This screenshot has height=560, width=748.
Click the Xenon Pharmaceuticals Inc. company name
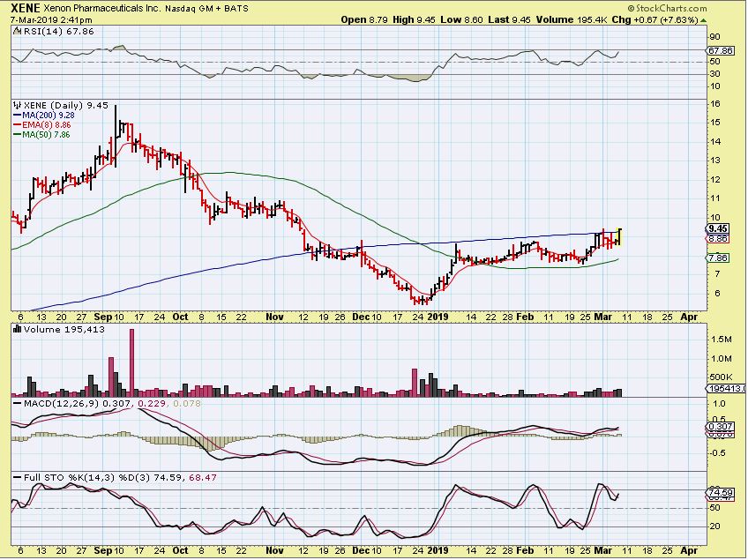point(102,9)
